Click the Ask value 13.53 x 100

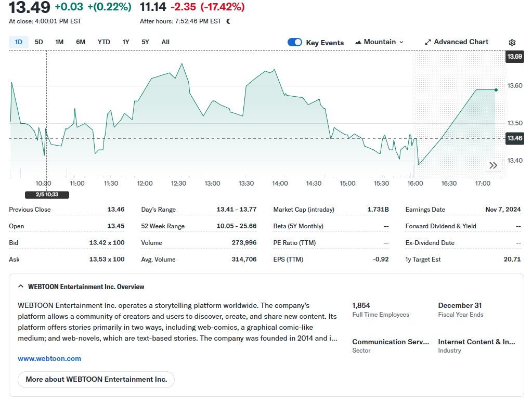[107, 260]
